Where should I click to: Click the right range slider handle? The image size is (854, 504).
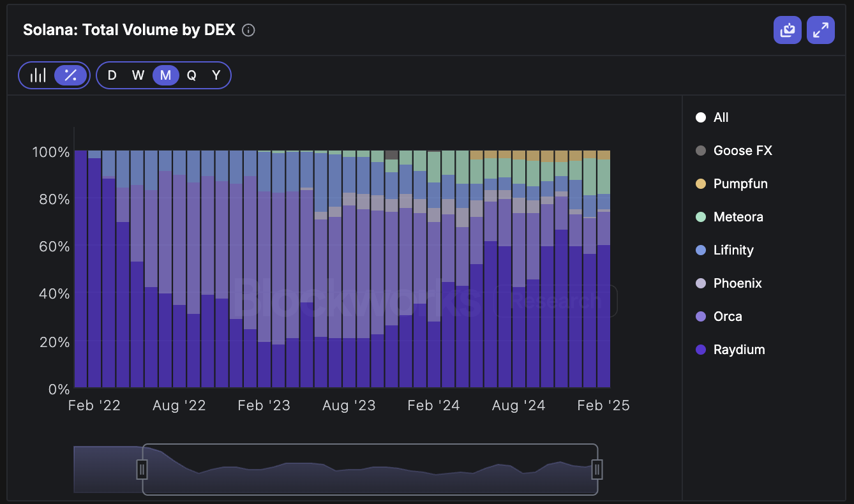coord(597,470)
